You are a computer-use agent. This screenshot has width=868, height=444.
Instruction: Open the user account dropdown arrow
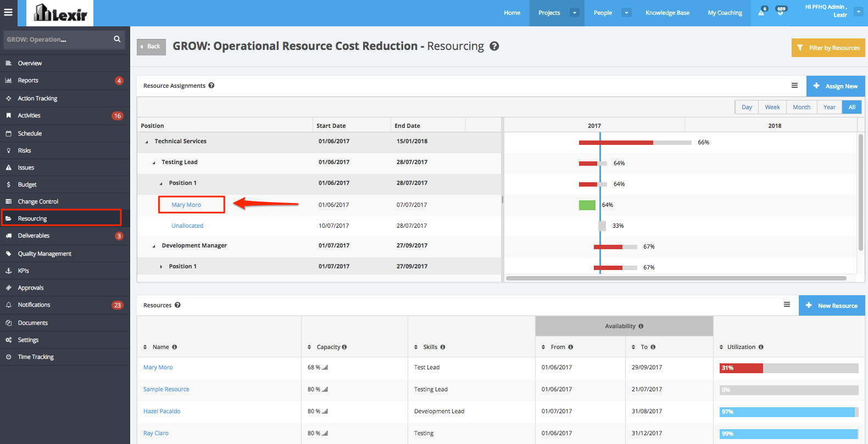[858, 12]
